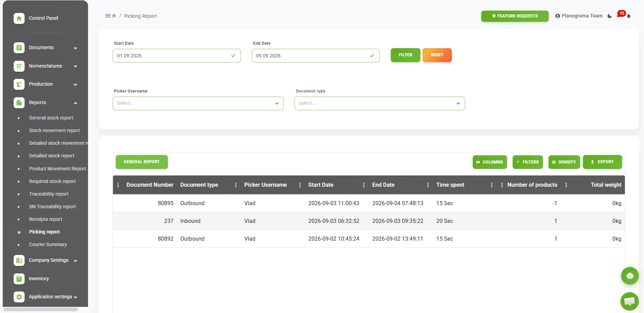Click the GENERAL REPORT button
Viewport: 644px width, 313px height.
(142, 162)
